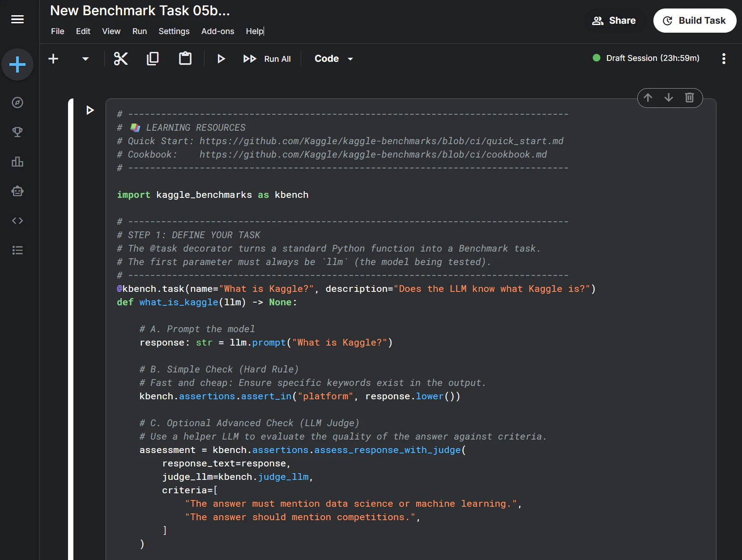The height and width of the screenshot is (560, 742).
Task: Expand the add cell dropdown arrow
Action: [x=85, y=59]
